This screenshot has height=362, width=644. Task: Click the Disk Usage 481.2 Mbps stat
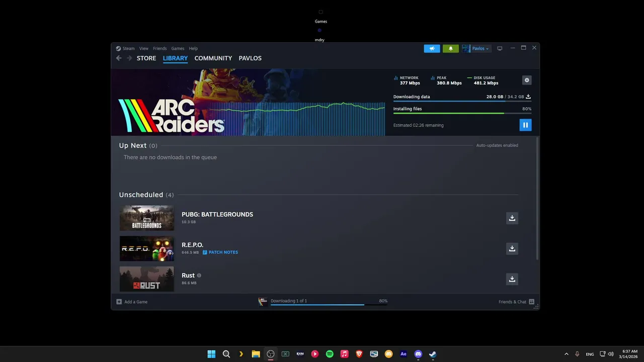tap(483, 80)
